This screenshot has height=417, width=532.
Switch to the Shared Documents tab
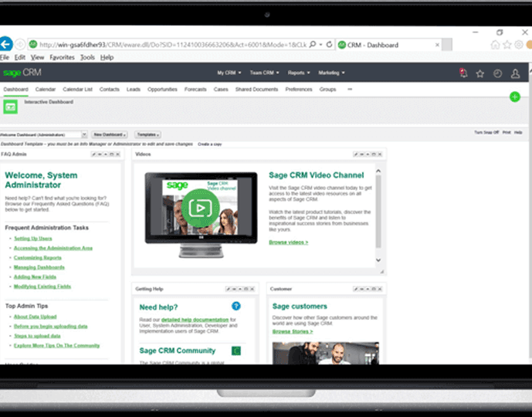[x=256, y=90]
